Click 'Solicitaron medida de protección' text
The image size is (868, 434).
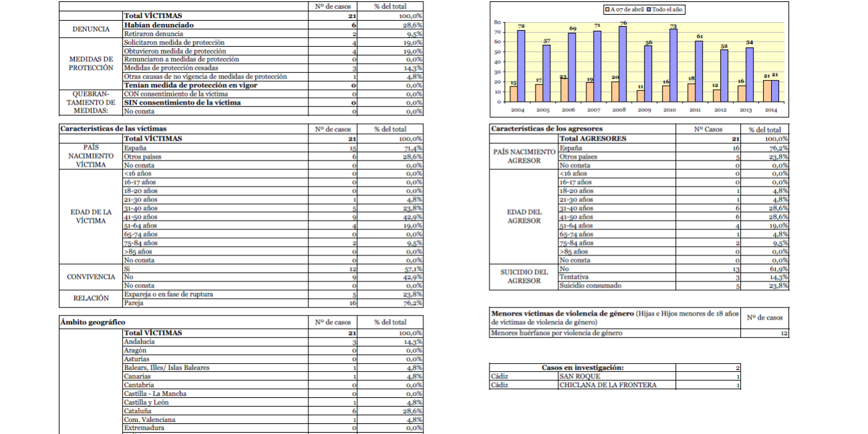click(175, 42)
